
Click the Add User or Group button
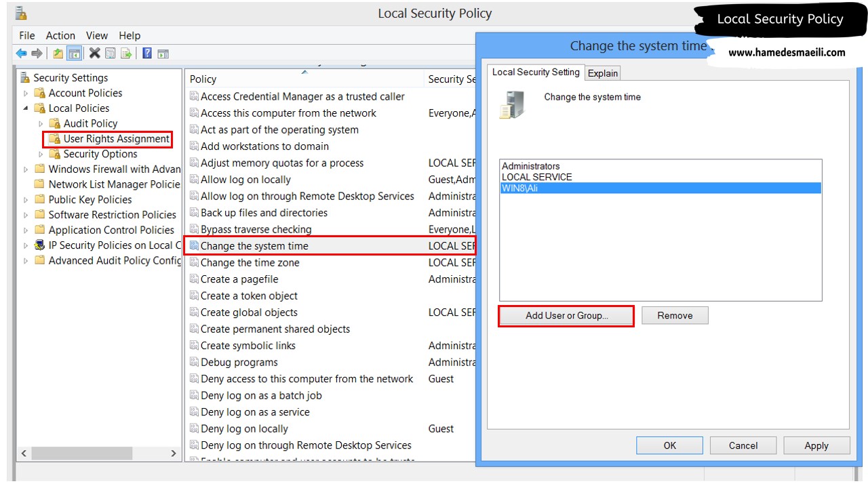pyautogui.click(x=567, y=316)
